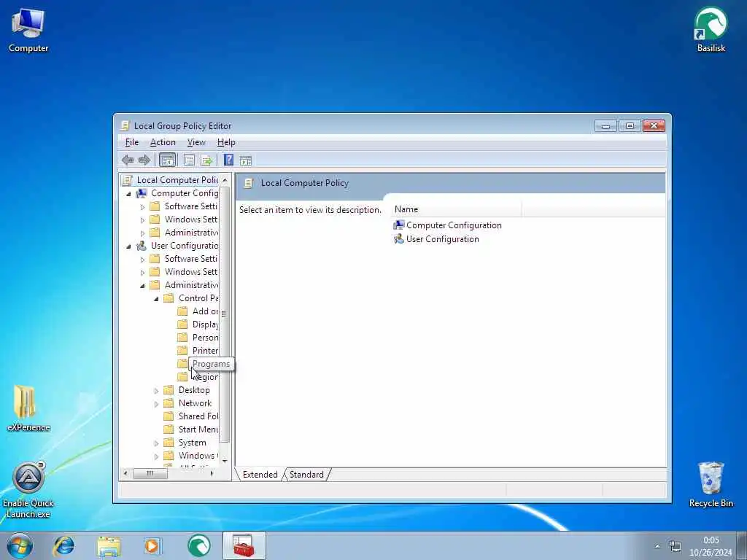747x560 pixels.
Task: Click the taskbar clock and date
Action: [711, 546]
